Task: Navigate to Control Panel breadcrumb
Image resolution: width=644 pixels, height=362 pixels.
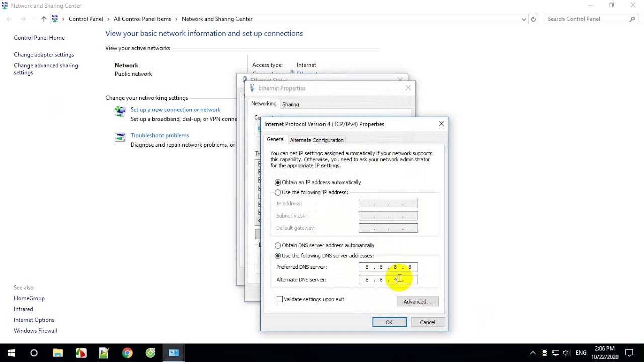Action: click(86, 19)
